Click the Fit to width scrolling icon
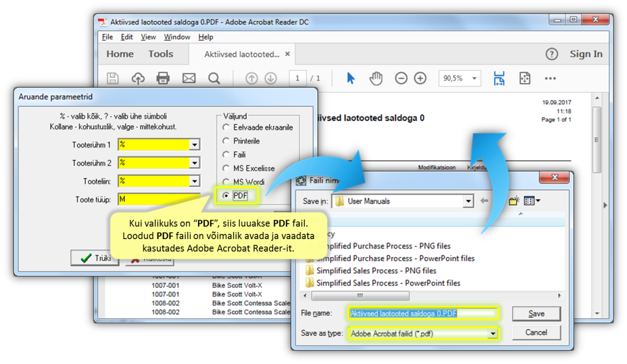627x364 pixels. 499,78
